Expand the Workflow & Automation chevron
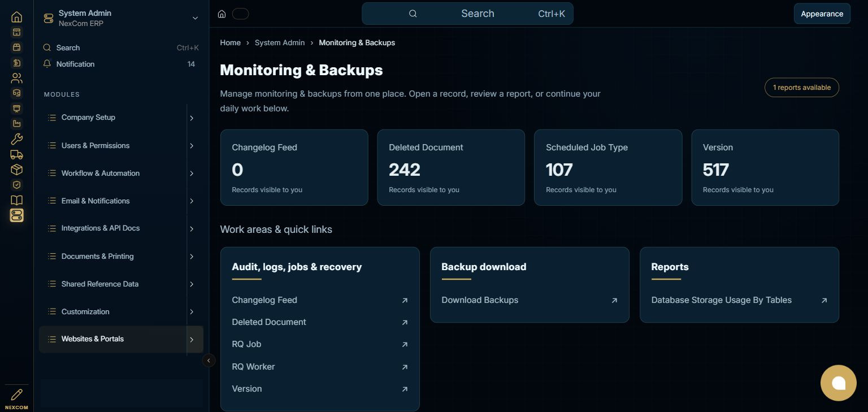Screen dimensions: 868x412 [x=192, y=174]
